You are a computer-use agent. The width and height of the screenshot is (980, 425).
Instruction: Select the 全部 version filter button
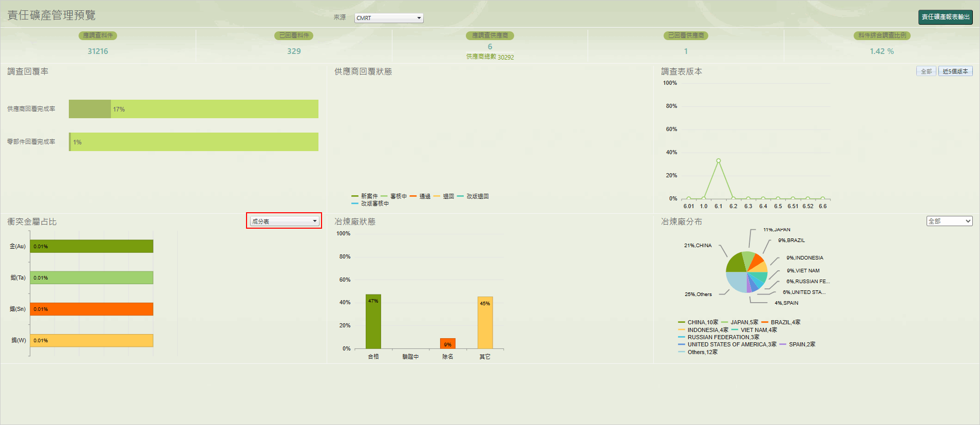point(926,71)
